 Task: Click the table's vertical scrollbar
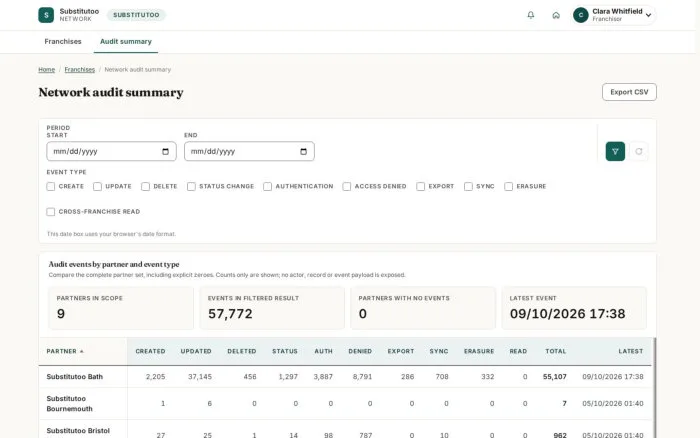point(654,388)
